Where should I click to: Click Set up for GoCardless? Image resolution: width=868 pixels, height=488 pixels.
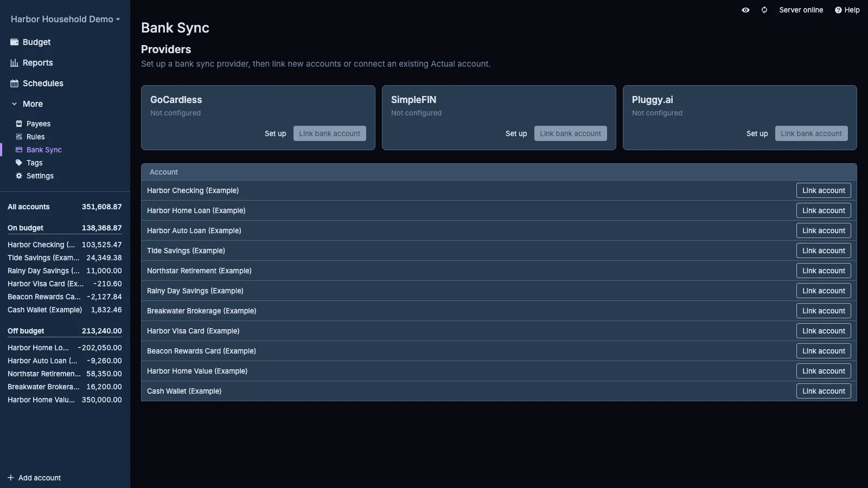(x=275, y=133)
